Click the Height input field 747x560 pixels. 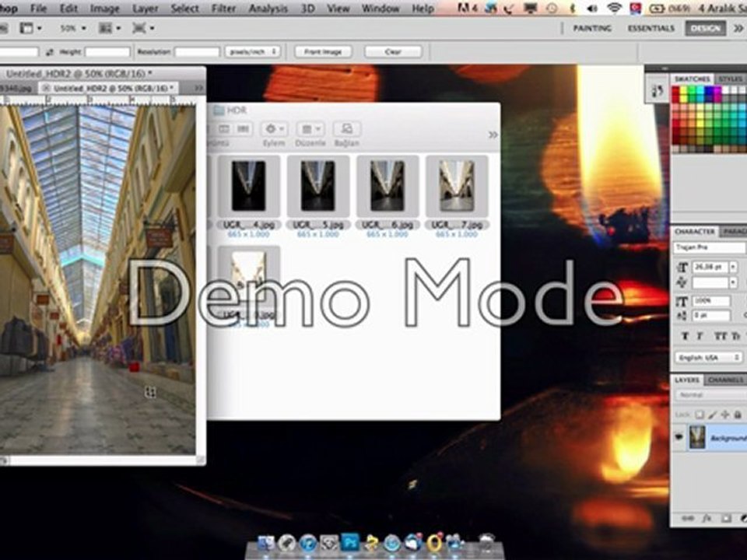tap(107, 51)
